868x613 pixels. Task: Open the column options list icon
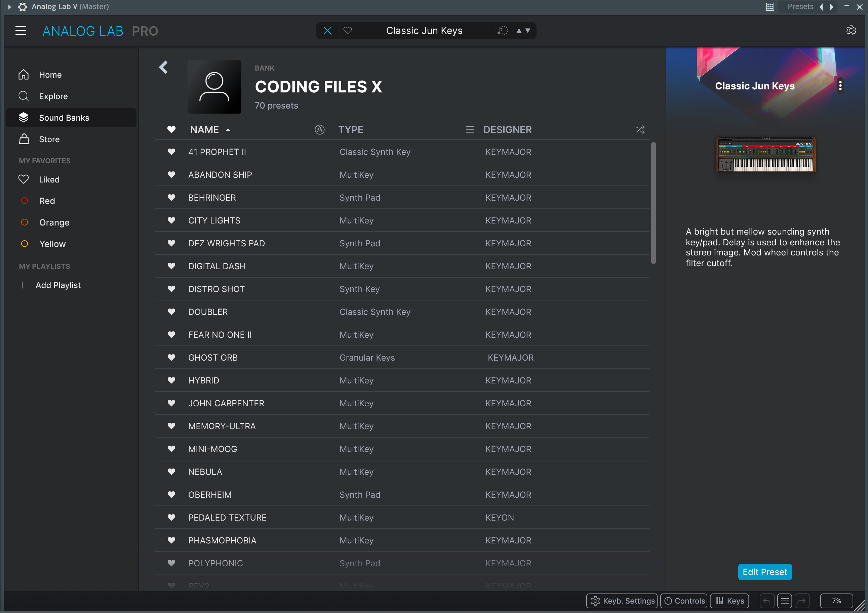coord(470,130)
